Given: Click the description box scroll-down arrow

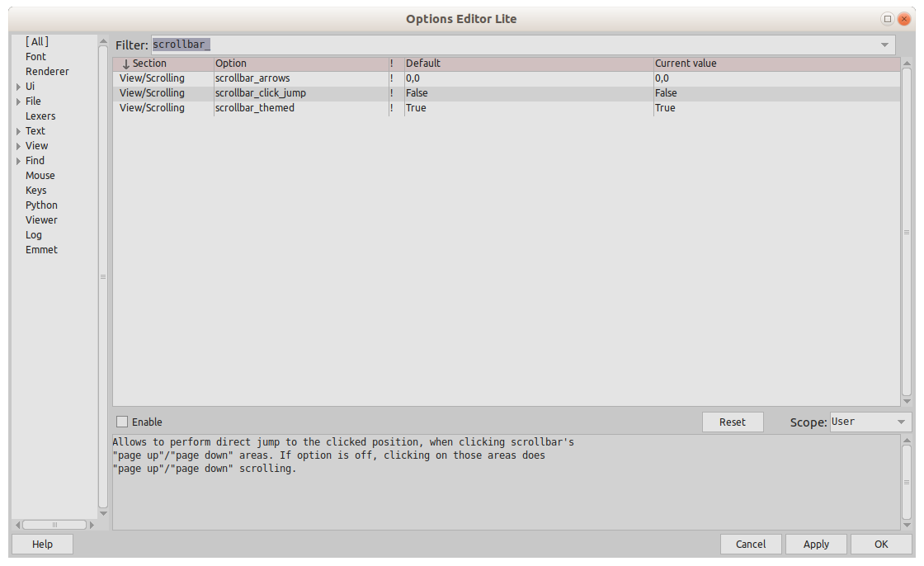Looking at the screenshot, I should (907, 525).
